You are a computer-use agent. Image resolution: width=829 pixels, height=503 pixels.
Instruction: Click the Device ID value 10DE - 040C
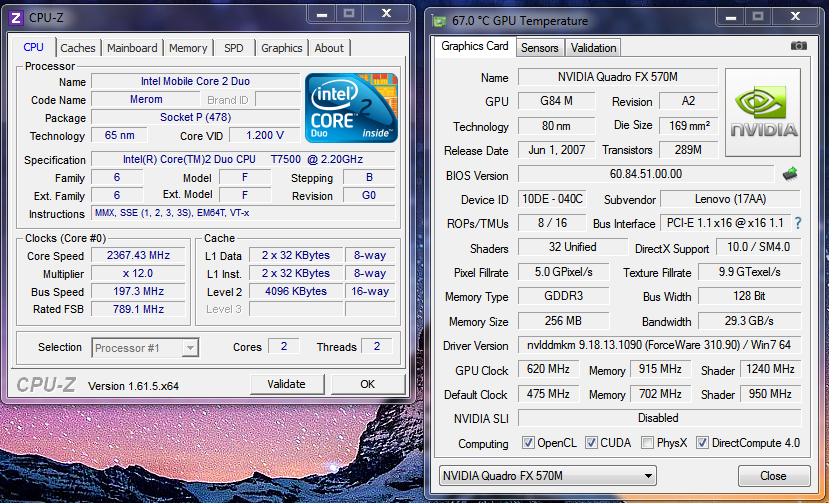click(x=552, y=199)
